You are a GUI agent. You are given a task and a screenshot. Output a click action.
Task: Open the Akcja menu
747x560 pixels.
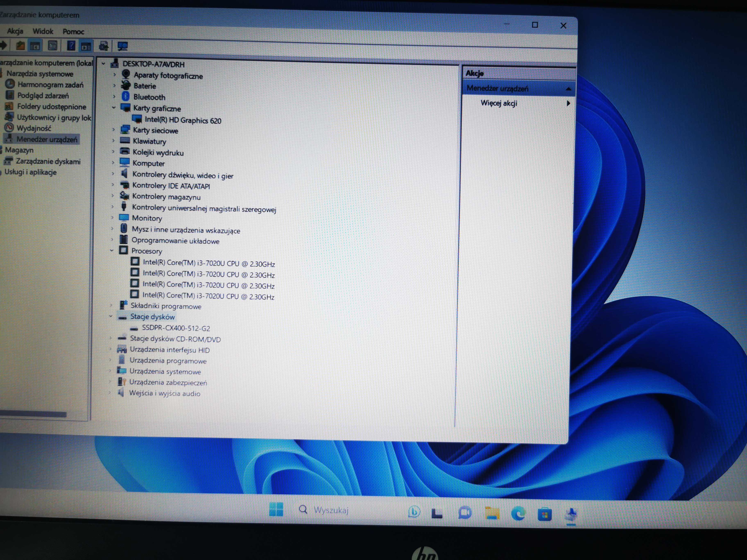[x=15, y=31]
